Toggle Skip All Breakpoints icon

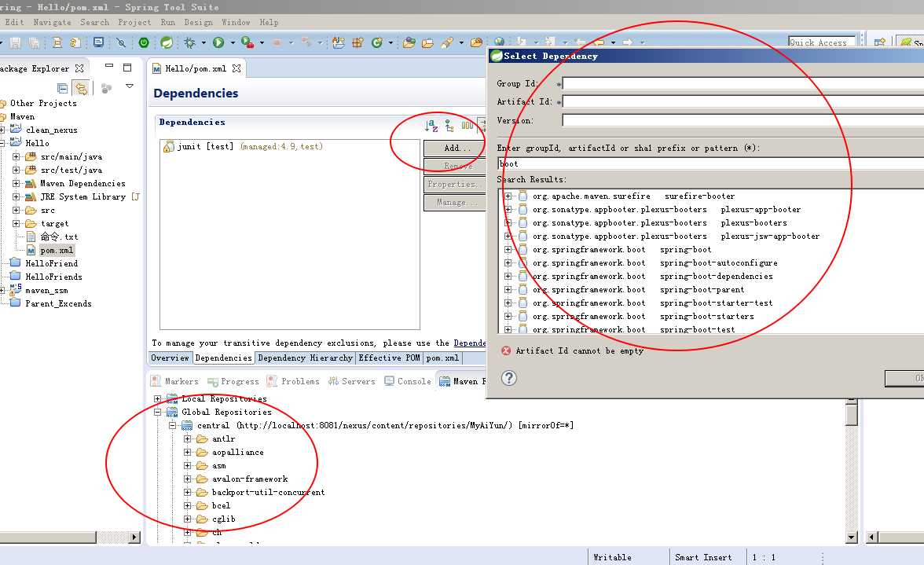121,42
